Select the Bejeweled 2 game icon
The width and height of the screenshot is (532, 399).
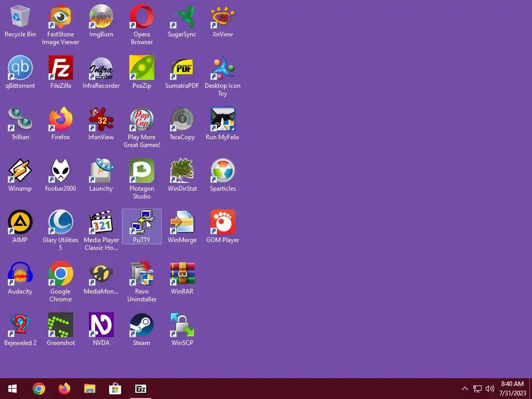[20, 329]
